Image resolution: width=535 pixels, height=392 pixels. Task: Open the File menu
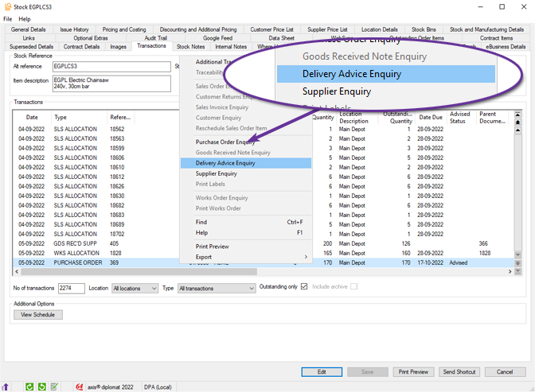point(8,19)
